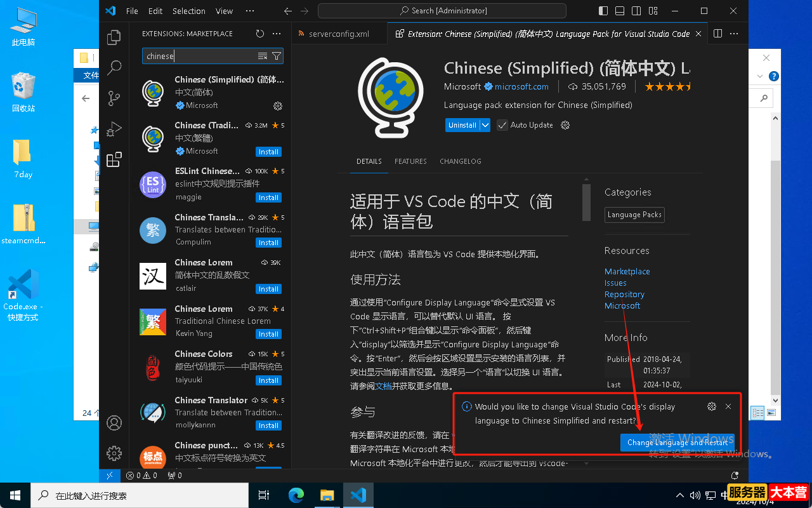
Task: Click the Language Packs category tag
Action: coord(634,215)
